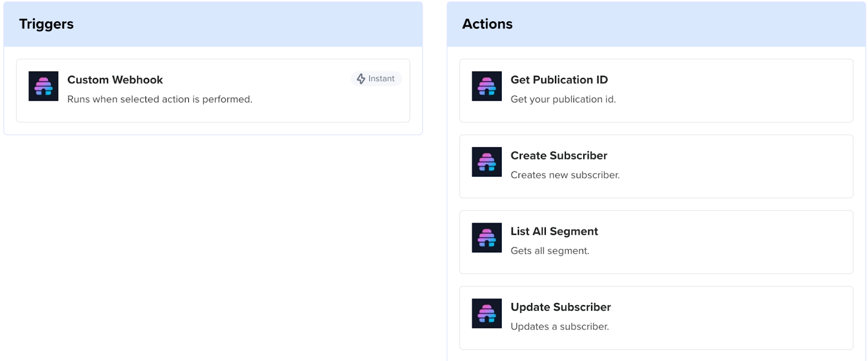Click the "Updates a subscriber." description

pos(559,327)
